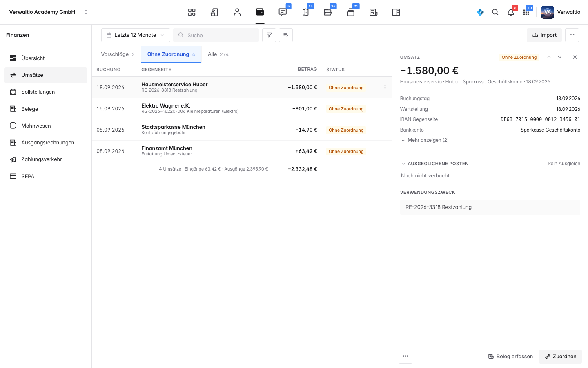The width and height of the screenshot is (588, 368).
Task: Open row menu for Hausmeisterservice Huber
Action: coord(385,88)
